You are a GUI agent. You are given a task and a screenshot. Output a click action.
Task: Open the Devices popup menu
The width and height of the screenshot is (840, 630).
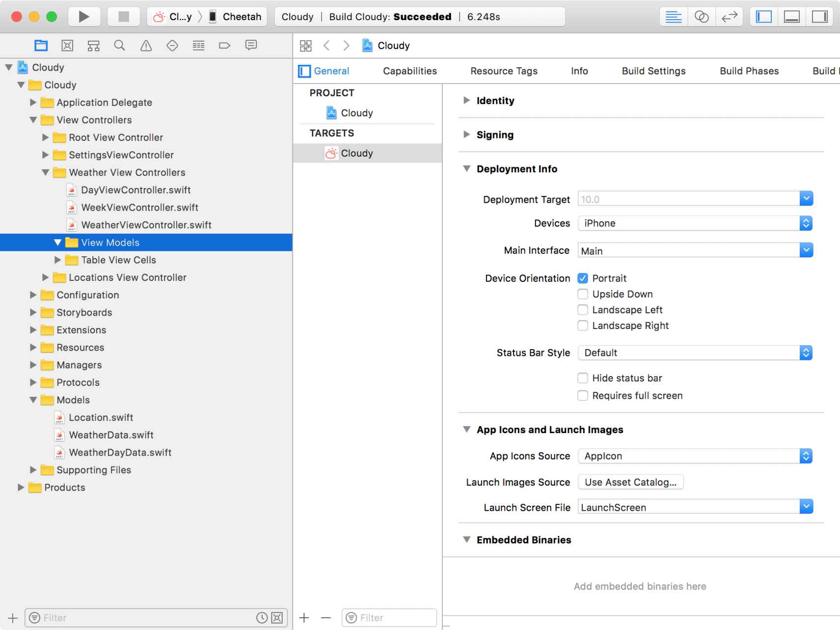click(695, 223)
